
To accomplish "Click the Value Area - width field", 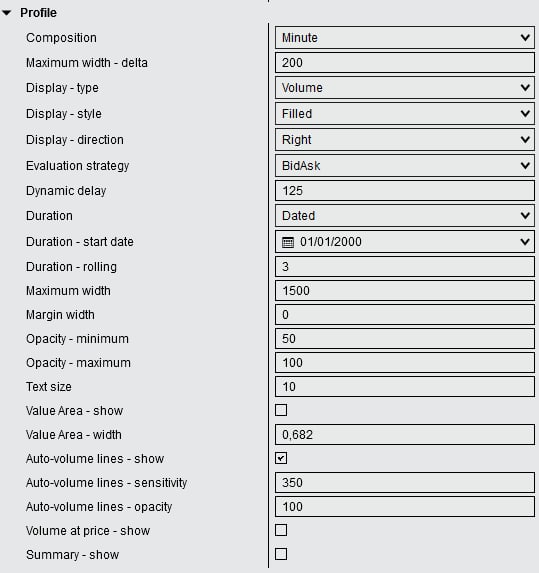I will pos(405,435).
